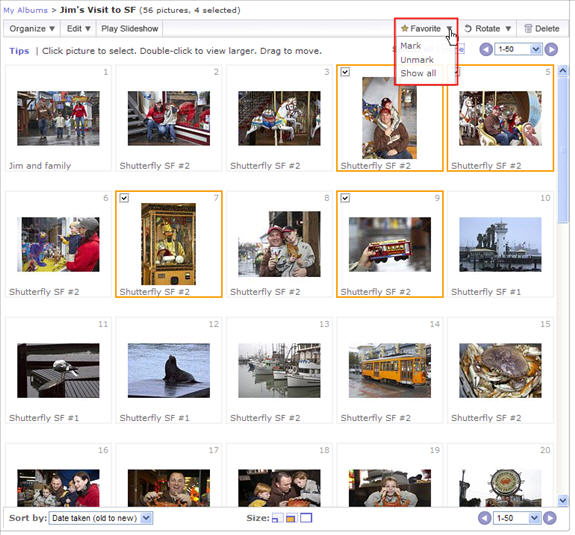Select picture 11 seagull photo

[58, 370]
